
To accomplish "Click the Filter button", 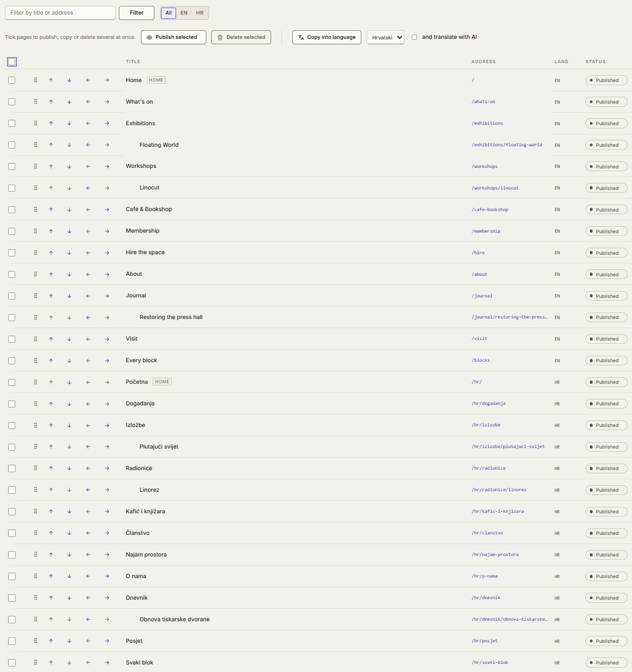I will pyautogui.click(x=137, y=13).
